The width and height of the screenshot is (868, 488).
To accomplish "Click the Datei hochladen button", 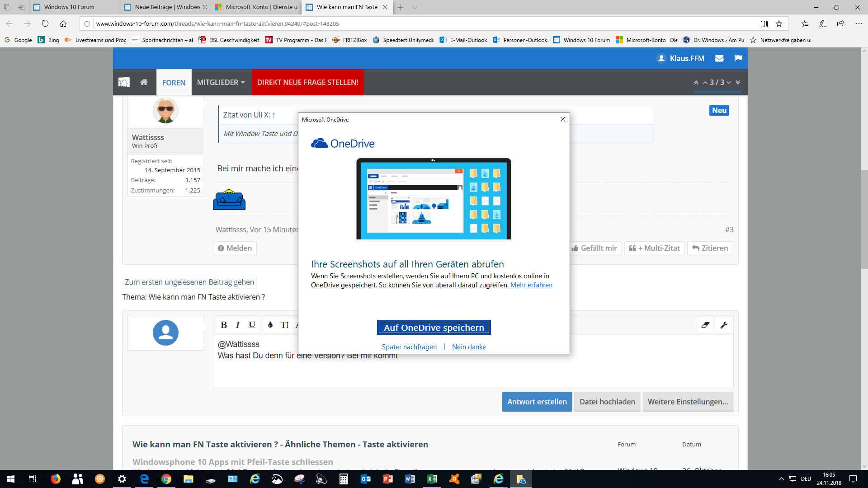I will pos(607,402).
